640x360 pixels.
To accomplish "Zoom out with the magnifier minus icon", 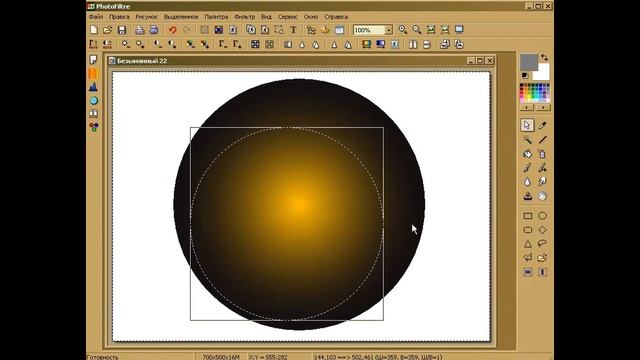I will tap(417, 30).
